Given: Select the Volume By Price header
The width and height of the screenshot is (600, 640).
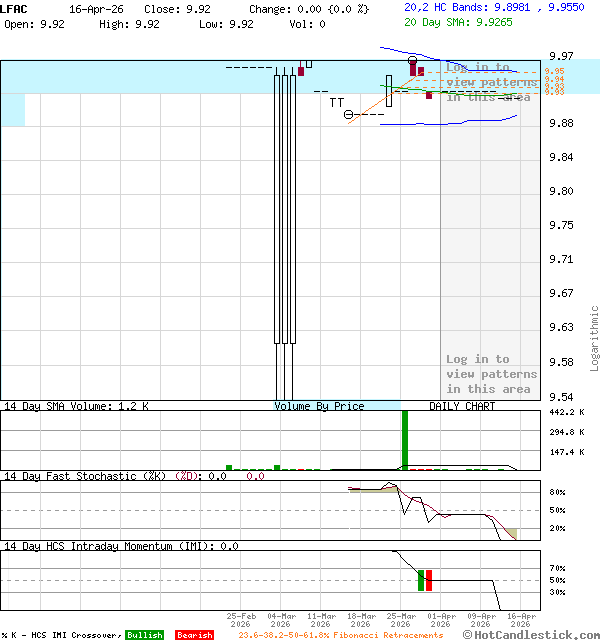Looking at the screenshot, I should 319,407.
